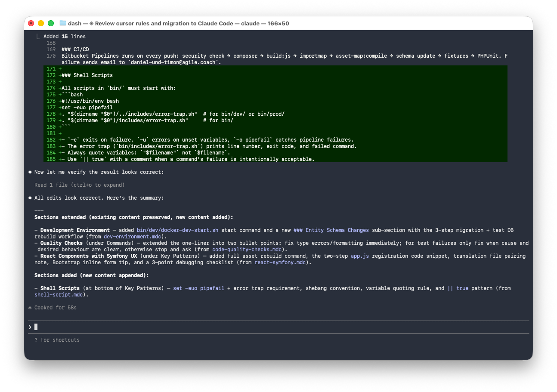Click the yellow minimize window button

(41, 23)
